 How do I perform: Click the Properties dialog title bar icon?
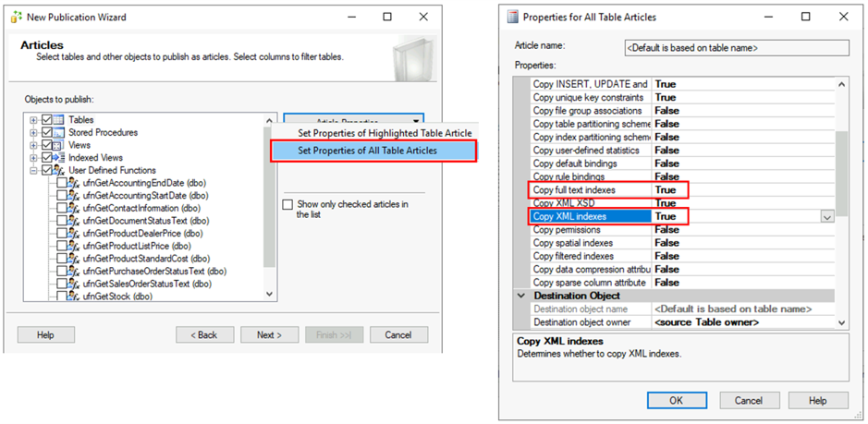click(513, 18)
